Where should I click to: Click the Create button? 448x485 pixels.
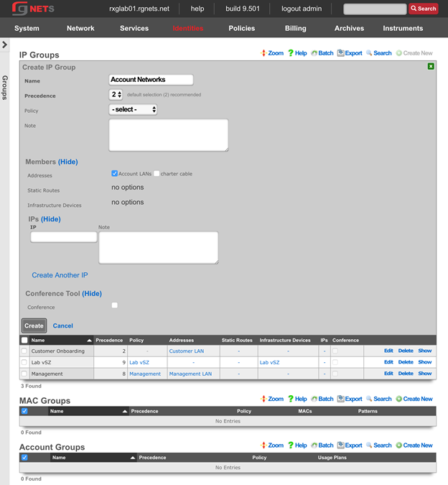(34, 325)
